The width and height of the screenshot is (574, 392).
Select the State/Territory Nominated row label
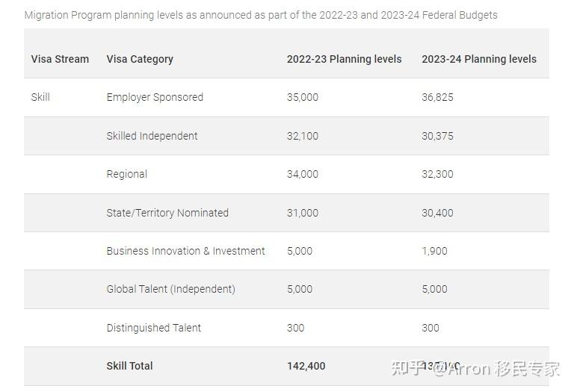point(167,213)
